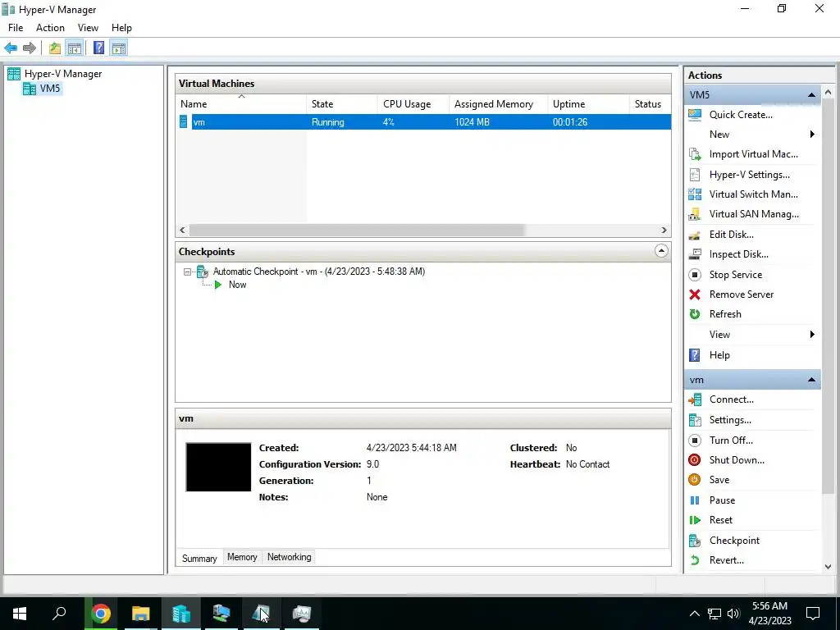Open the File menu
This screenshot has width=840, height=630.
tap(16, 28)
